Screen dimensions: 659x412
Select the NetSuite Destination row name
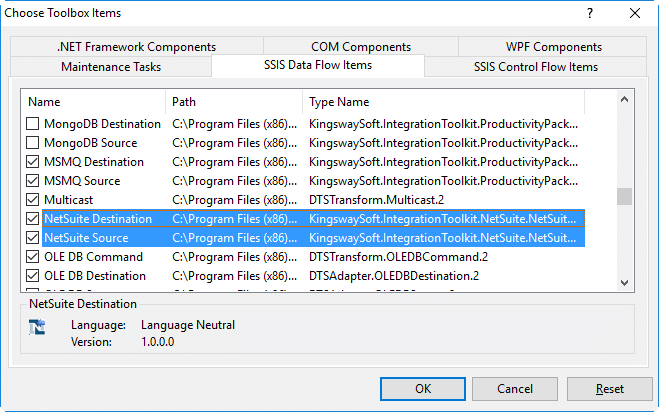click(98, 219)
